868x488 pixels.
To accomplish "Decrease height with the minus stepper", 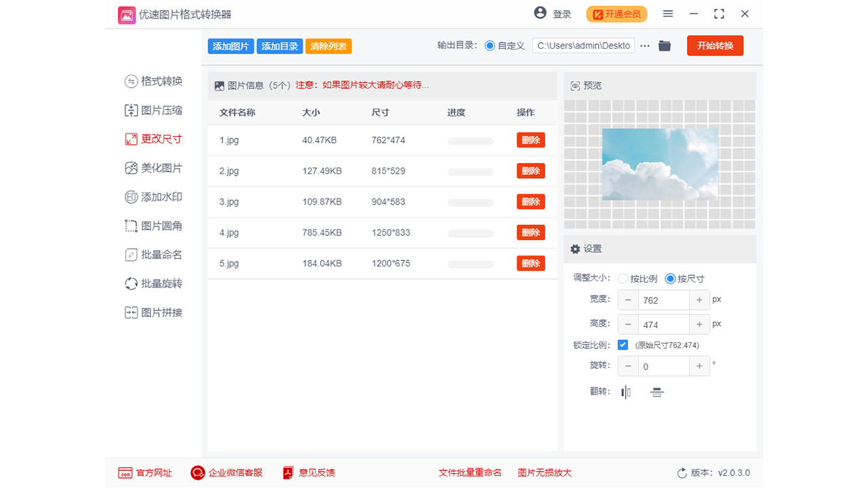I will 629,324.
